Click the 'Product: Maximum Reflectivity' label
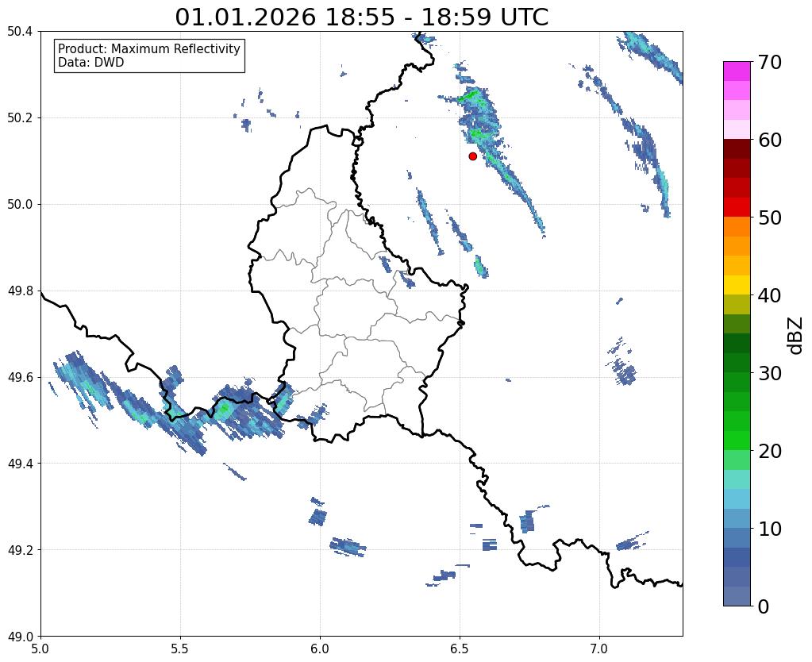The image size is (812, 662). pyautogui.click(x=149, y=48)
